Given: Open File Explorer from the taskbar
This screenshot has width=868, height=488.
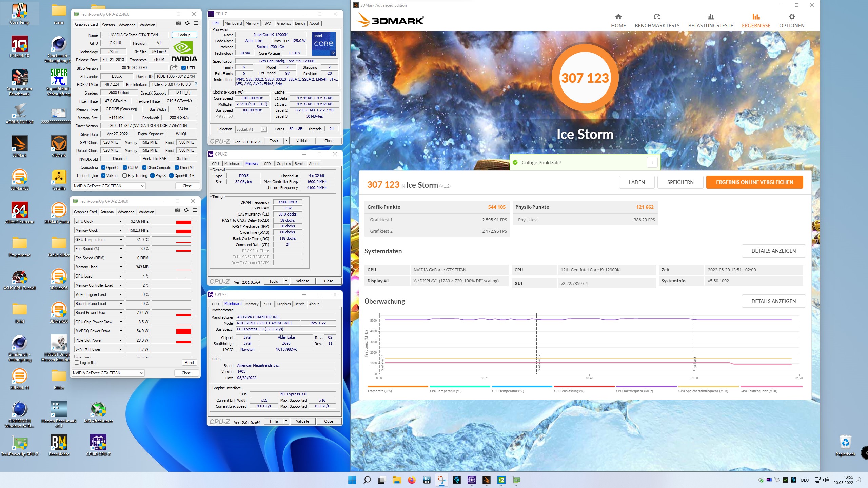Looking at the screenshot, I should (397, 480).
